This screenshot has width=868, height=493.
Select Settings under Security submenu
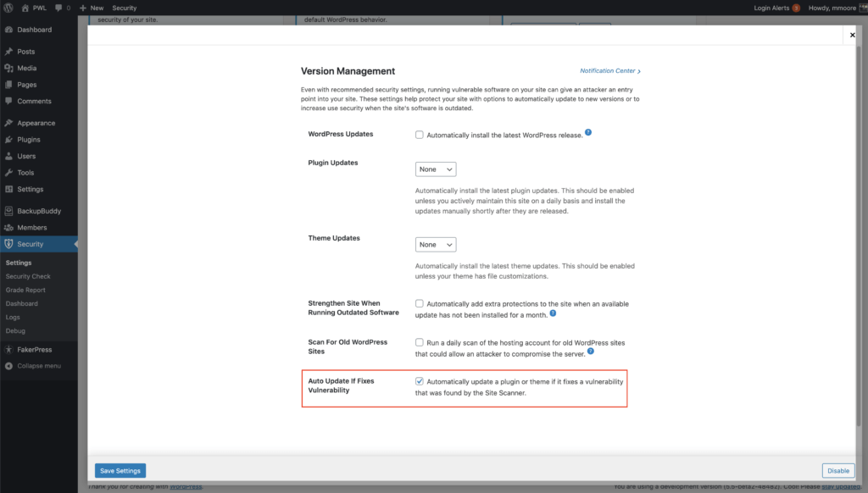(19, 263)
